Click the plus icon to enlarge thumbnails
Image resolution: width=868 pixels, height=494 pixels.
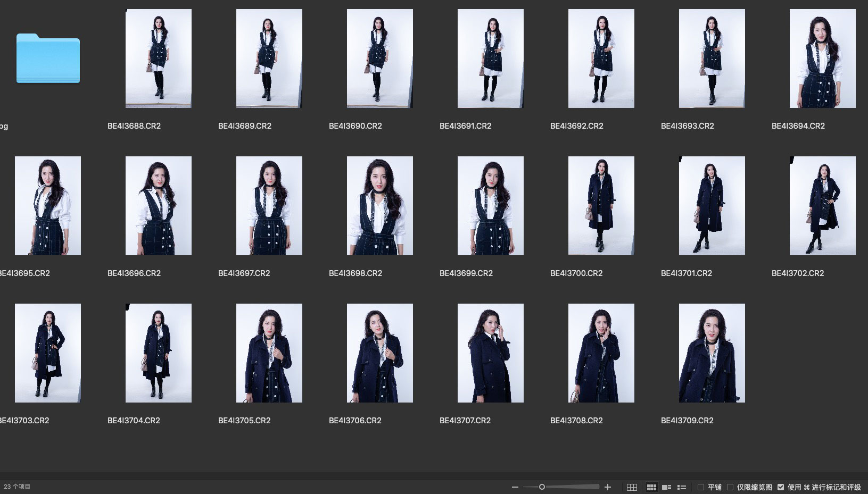(x=608, y=487)
